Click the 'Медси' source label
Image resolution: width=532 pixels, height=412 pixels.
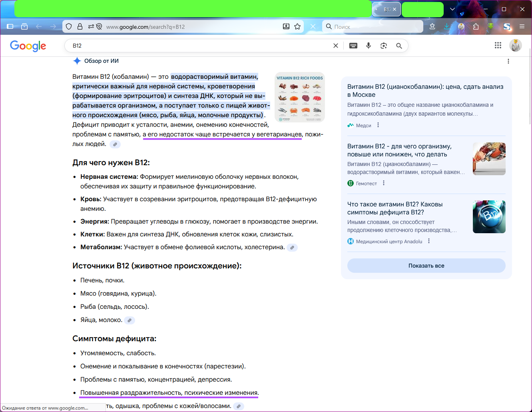click(x=364, y=126)
